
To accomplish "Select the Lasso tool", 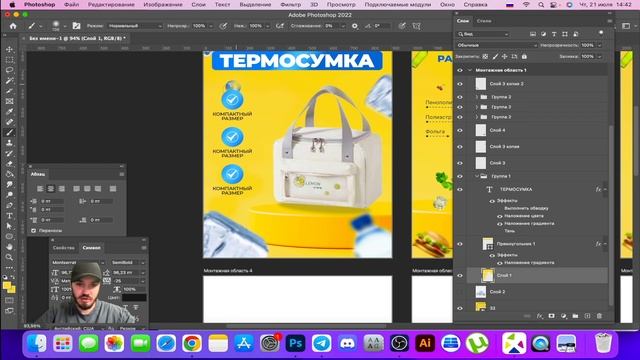I will 9,70.
